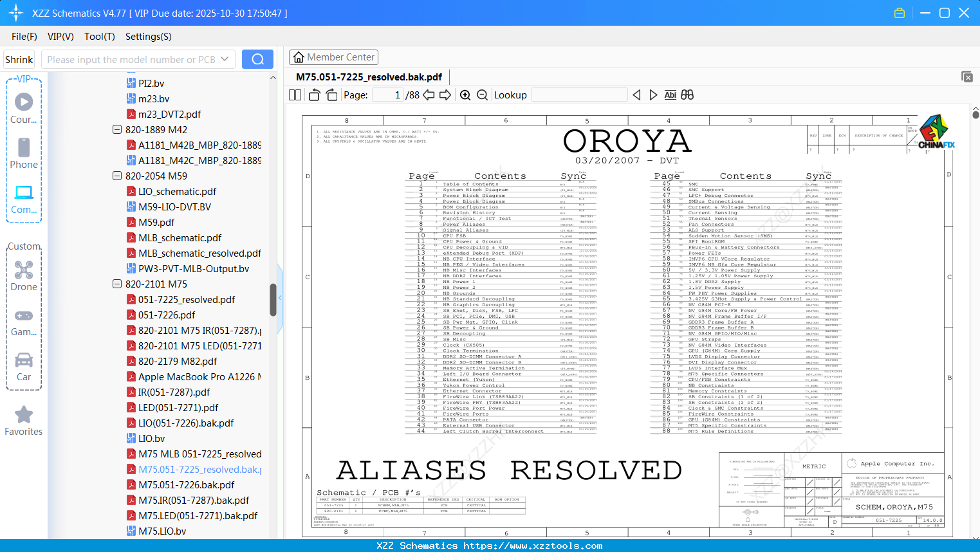Find previous lookup match

(636, 95)
